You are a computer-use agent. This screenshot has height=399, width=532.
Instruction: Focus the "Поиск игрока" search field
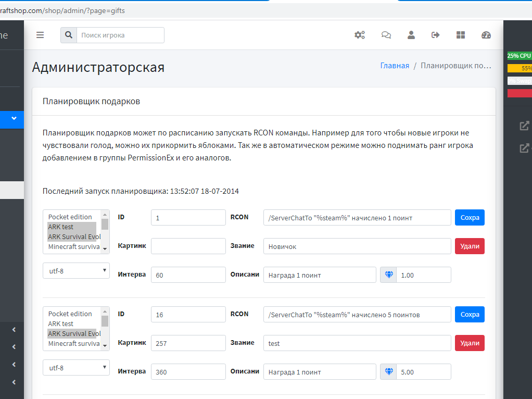120,35
